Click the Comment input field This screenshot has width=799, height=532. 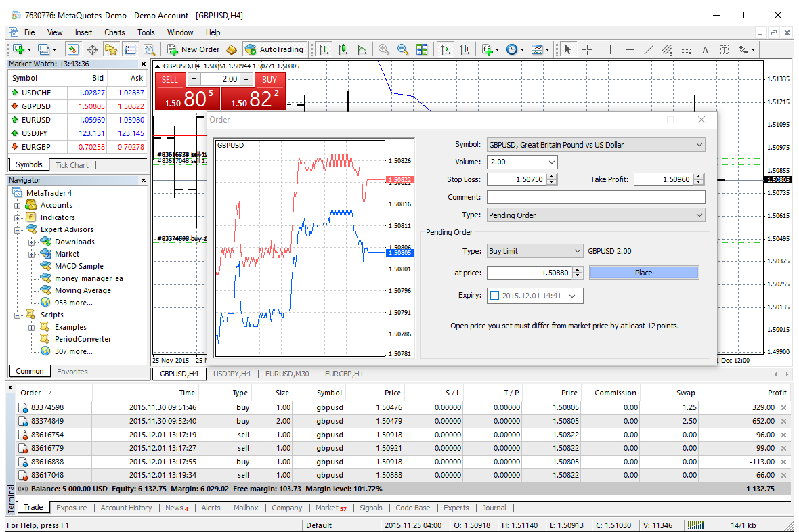(x=596, y=197)
